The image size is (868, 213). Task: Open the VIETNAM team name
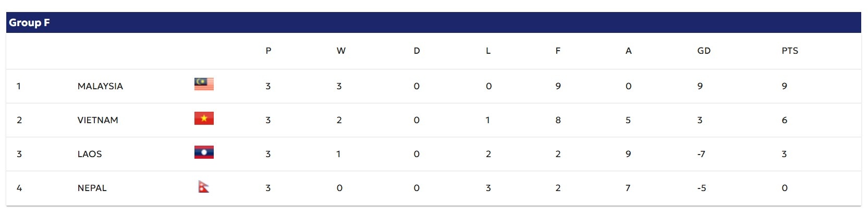[97, 120]
